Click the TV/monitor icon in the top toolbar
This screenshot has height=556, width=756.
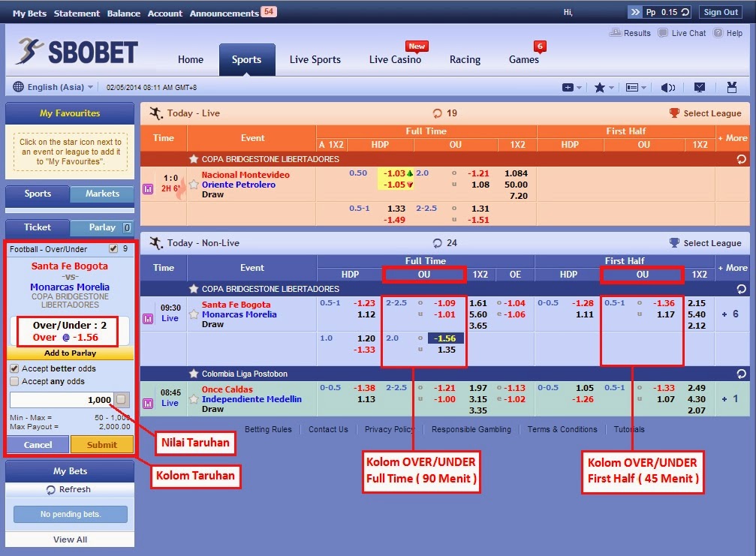(699, 87)
